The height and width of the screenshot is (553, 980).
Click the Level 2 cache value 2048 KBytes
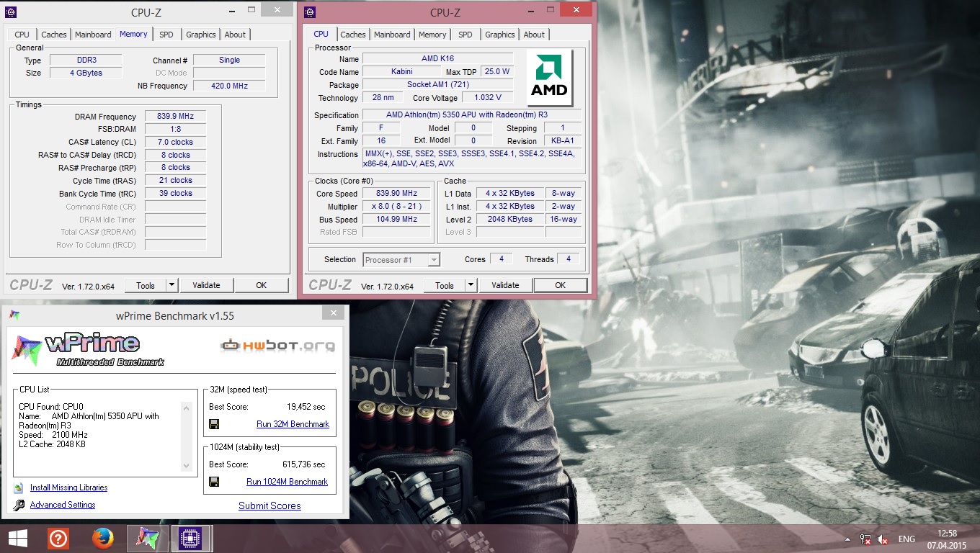pos(509,219)
